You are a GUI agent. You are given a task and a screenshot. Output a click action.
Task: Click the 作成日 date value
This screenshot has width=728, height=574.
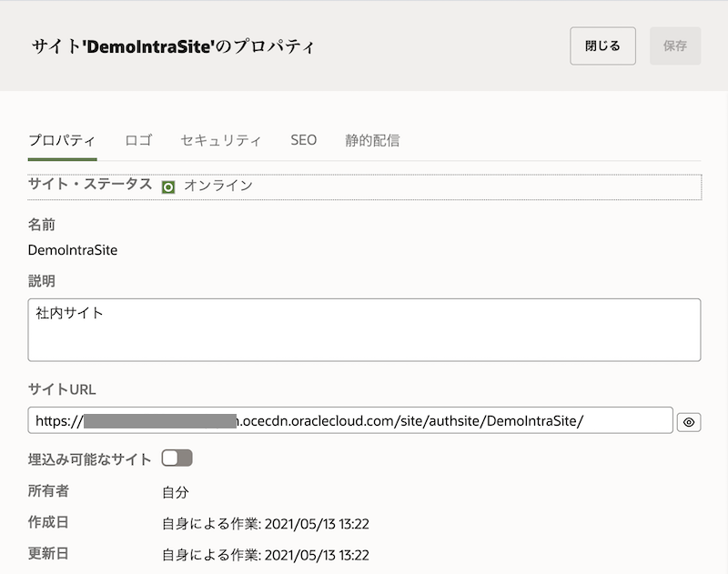[x=265, y=524]
